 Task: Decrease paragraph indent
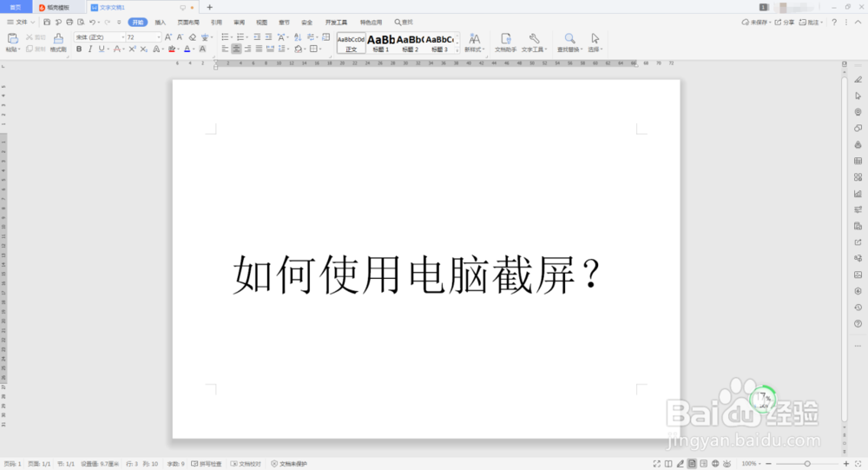[257, 37]
